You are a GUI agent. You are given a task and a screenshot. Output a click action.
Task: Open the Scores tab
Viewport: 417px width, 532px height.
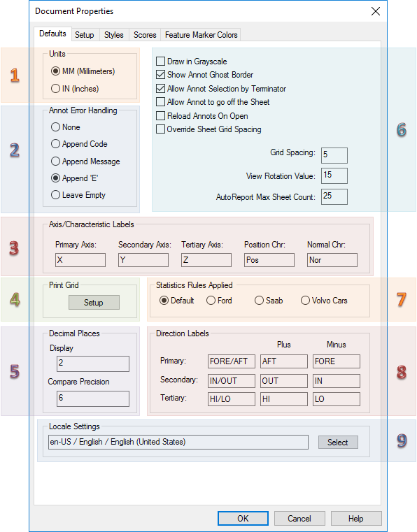point(145,35)
